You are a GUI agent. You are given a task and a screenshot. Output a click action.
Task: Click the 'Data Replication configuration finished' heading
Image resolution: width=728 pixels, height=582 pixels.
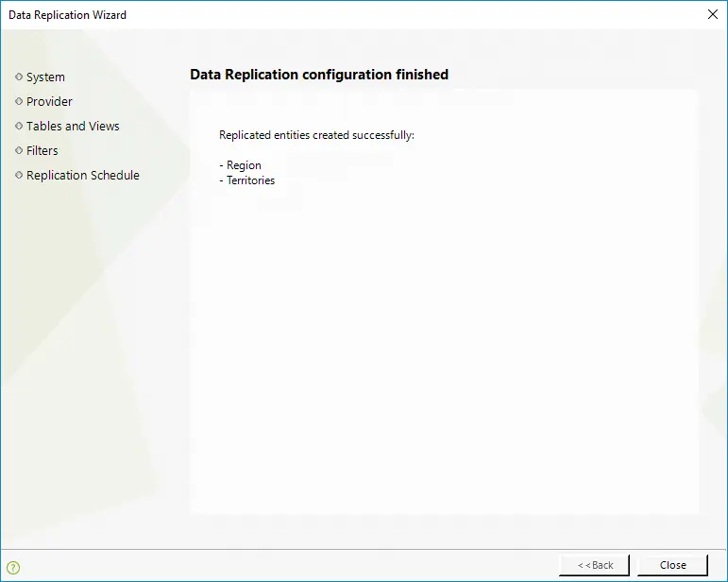click(x=319, y=75)
